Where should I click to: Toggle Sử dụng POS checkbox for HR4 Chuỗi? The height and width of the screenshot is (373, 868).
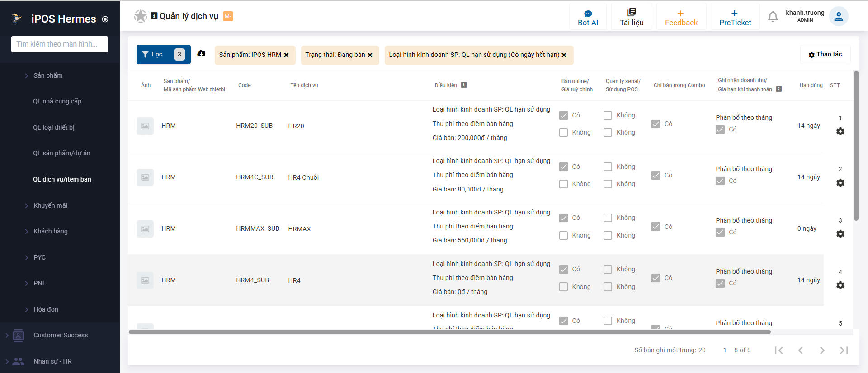(x=608, y=184)
